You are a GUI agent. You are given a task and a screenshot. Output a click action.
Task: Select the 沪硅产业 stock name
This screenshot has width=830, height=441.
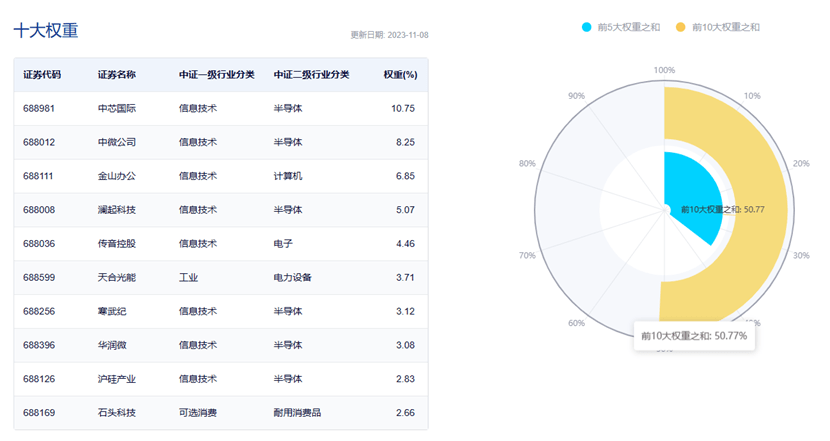(117, 380)
